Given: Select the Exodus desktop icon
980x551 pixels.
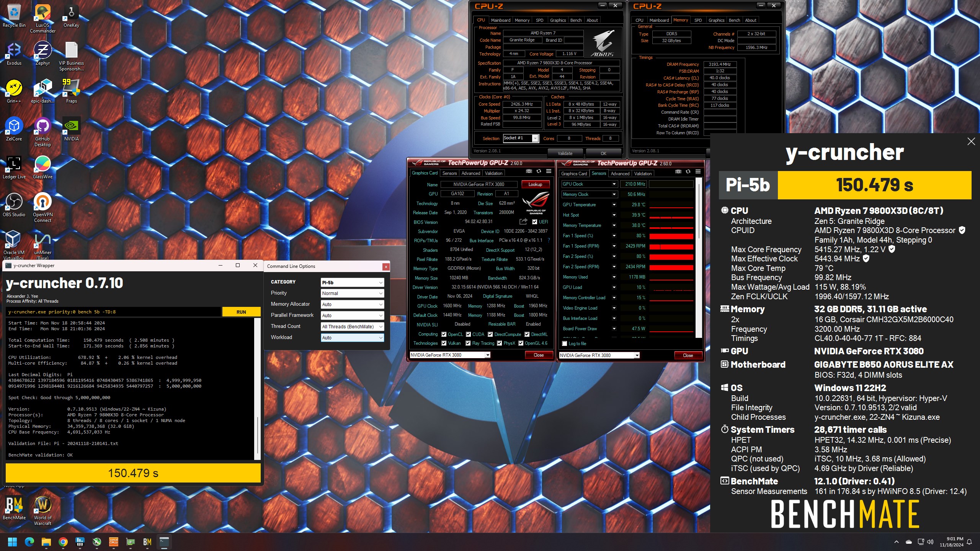Looking at the screenshot, I should (x=14, y=54).
